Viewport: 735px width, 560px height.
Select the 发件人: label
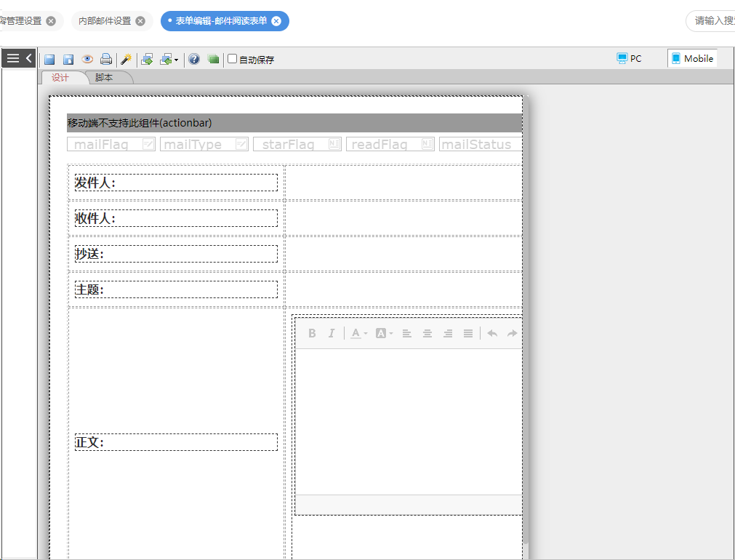click(176, 183)
